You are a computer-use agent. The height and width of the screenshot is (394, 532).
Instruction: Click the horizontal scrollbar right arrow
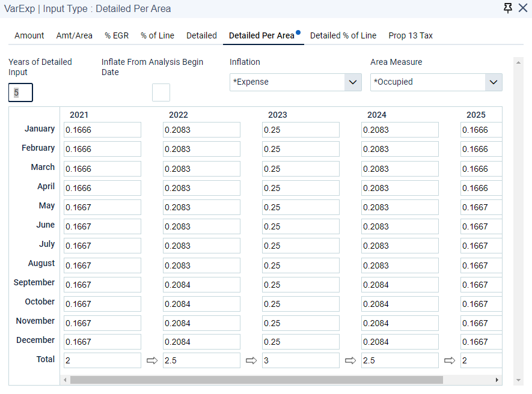[x=497, y=380]
